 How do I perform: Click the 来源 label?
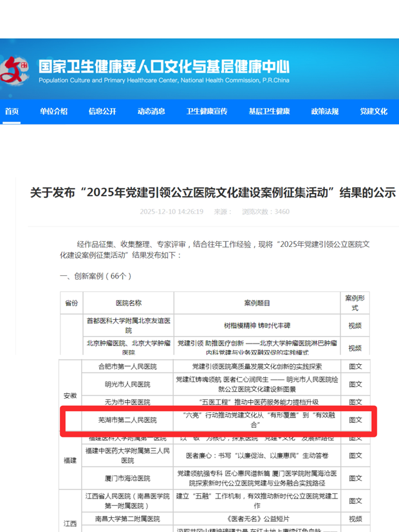click(223, 212)
